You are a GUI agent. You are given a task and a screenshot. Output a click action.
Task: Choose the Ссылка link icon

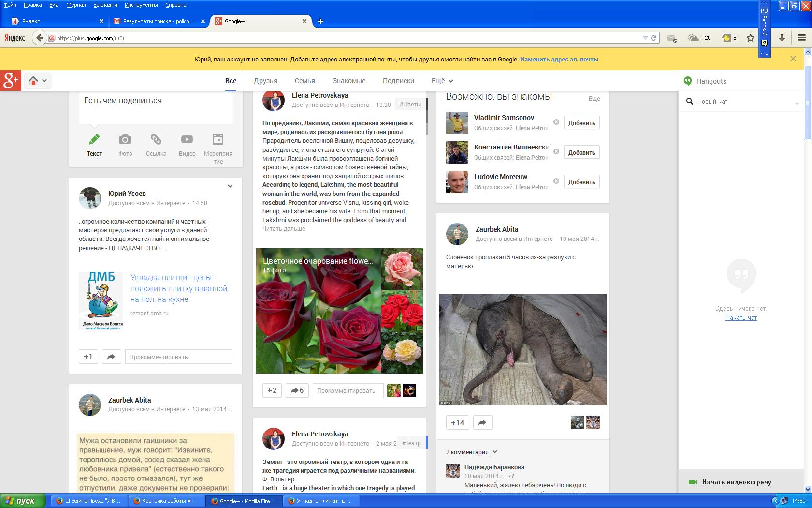point(156,140)
